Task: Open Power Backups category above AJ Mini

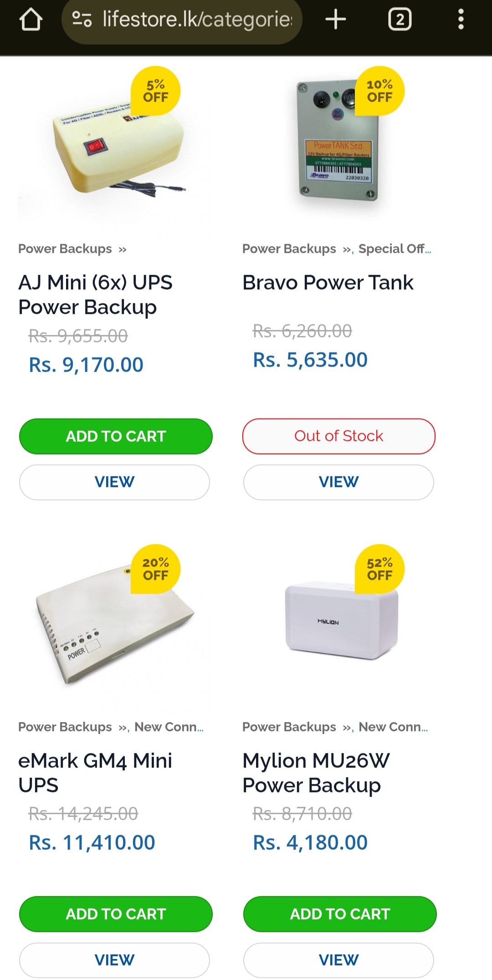Action: click(x=65, y=249)
